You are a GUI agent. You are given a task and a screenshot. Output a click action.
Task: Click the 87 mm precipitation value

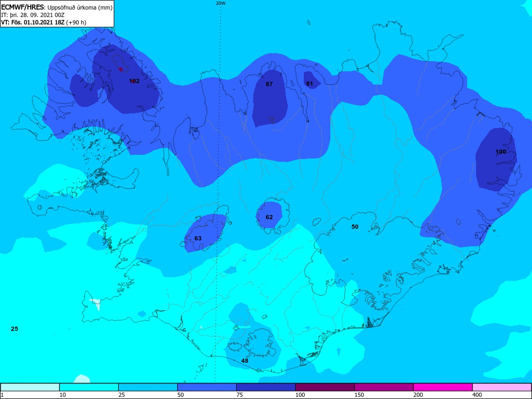[269, 84]
